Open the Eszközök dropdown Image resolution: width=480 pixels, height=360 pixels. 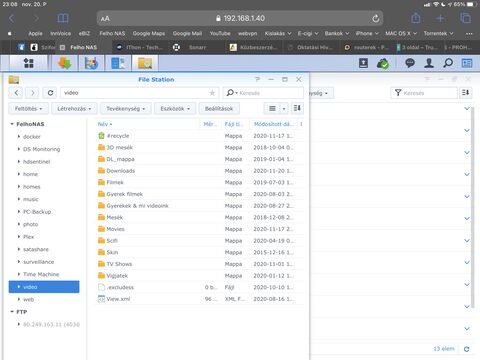175,109
